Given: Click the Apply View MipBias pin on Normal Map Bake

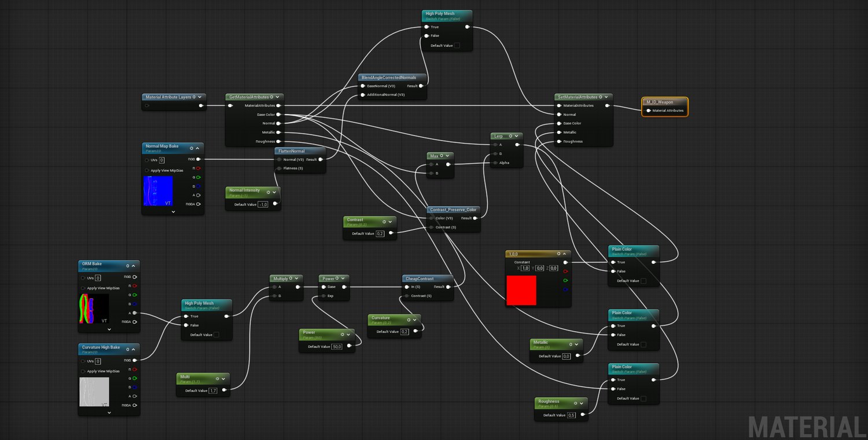Looking at the screenshot, I should 147,170.
